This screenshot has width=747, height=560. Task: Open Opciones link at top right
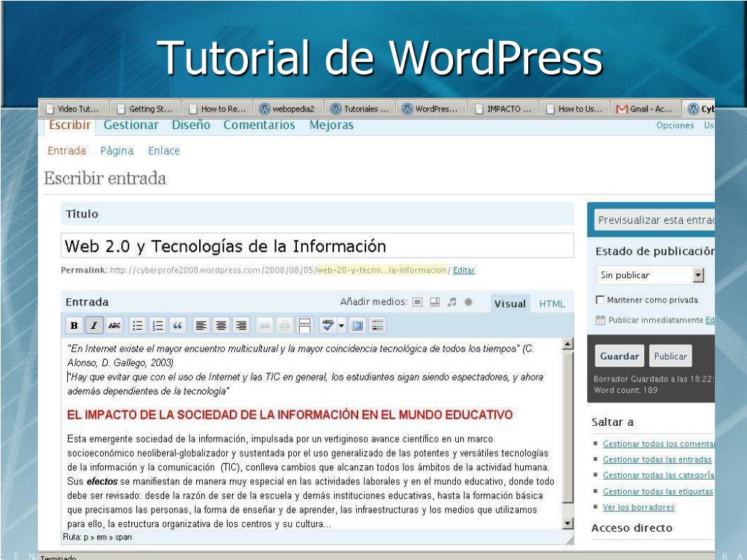[675, 125]
